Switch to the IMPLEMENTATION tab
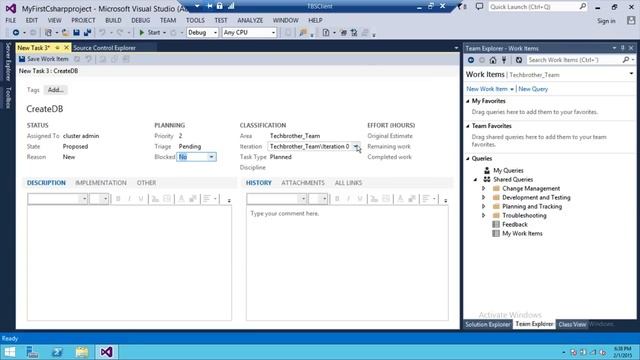The height and width of the screenshot is (360, 640). click(101, 183)
